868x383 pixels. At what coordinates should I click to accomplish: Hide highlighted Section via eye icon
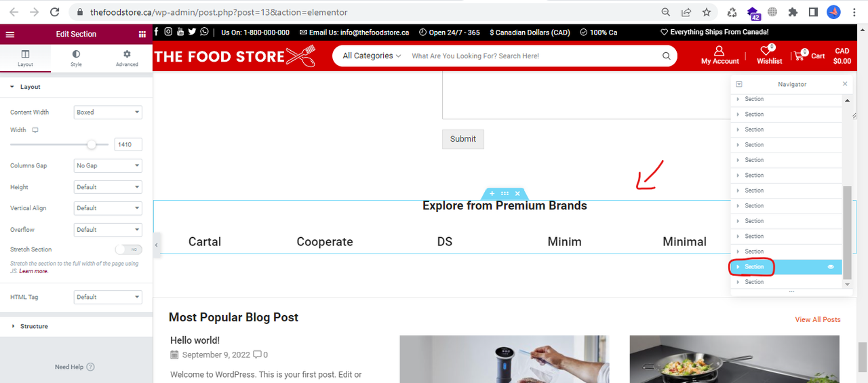[831, 267]
